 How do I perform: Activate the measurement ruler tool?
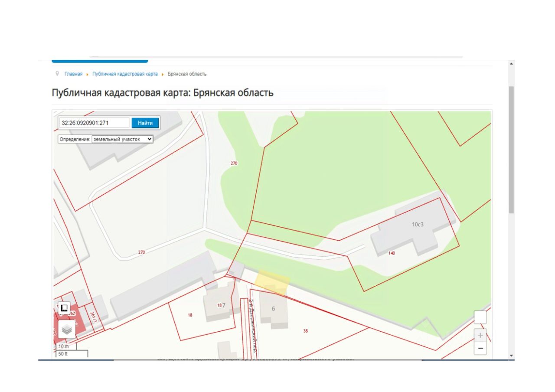(x=64, y=308)
